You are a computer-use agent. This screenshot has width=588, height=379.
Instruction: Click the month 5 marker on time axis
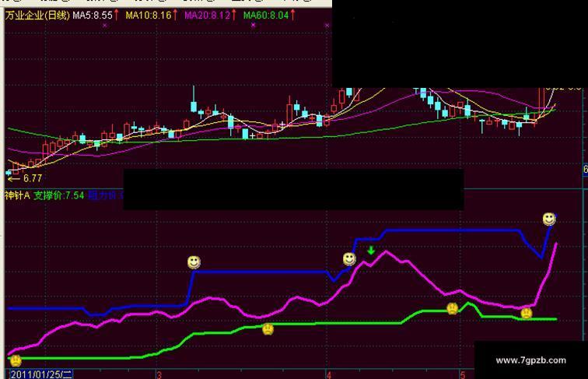(463, 374)
